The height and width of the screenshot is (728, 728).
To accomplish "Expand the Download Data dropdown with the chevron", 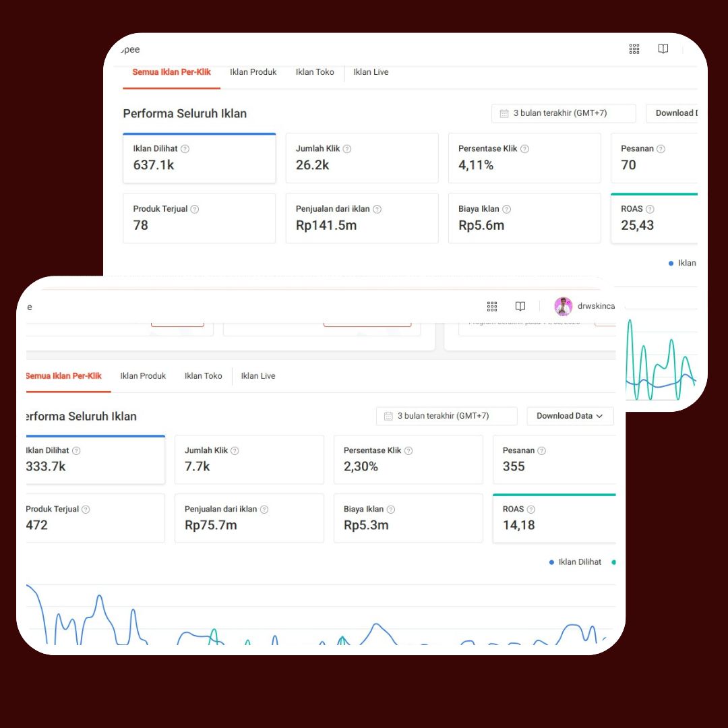I will click(x=570, y=416).
